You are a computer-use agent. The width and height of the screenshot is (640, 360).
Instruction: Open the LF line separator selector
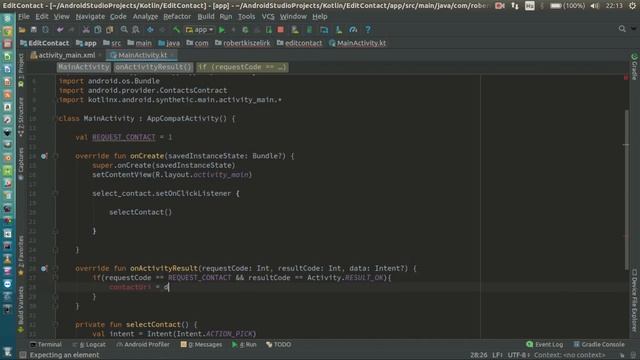[498, 355]
